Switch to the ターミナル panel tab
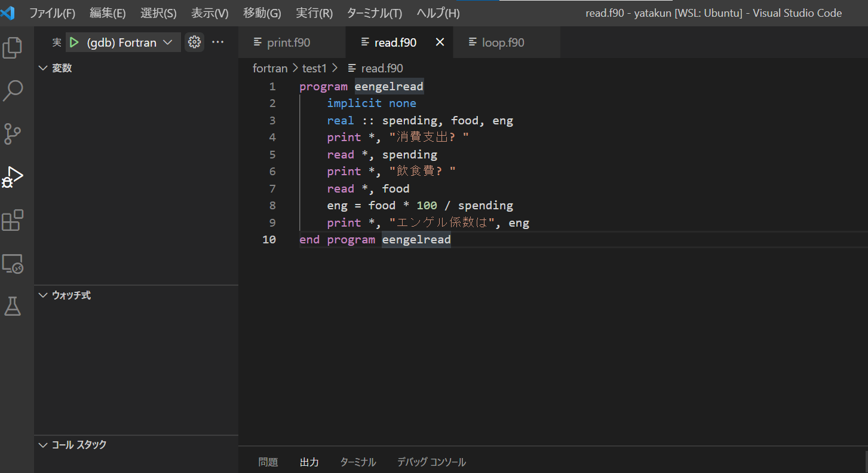The image size is (868, 473). click(357, 462)
